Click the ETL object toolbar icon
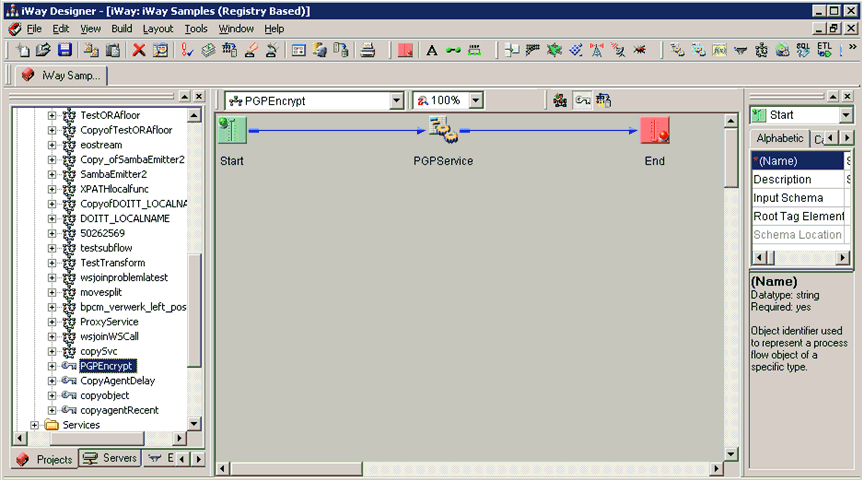This screenshot has height=480, width=862. click(824, 51)
